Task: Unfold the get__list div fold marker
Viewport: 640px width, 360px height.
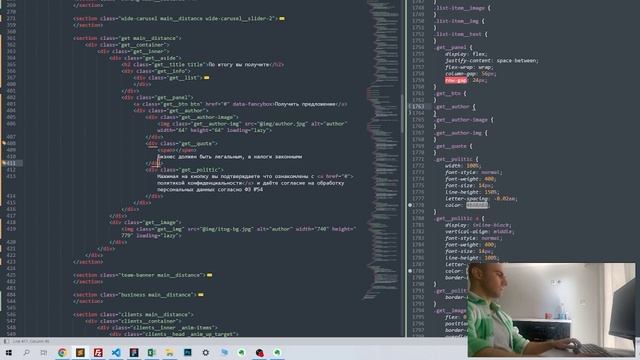Action: 207,78
